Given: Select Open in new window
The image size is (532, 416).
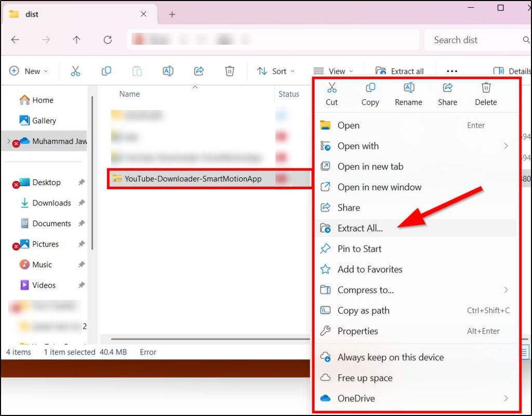Looking at the screenshot, I should pyautogui.click(x=416, y=187).
